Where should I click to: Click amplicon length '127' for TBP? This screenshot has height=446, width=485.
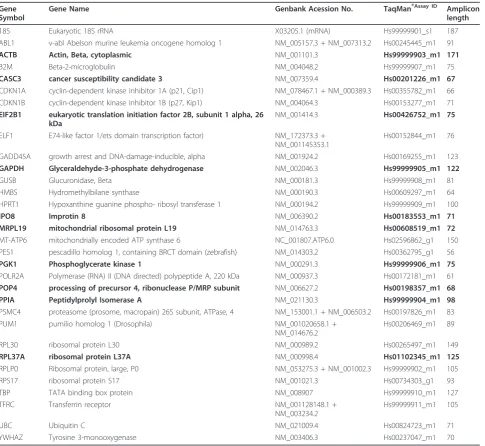tap(452, 393)
